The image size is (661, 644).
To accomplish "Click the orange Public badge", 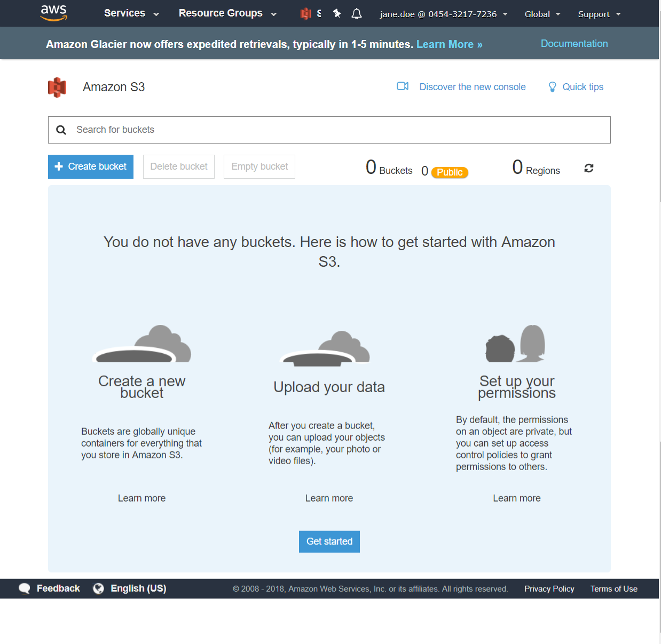I will pyautogui.click(x=450, y=172).
